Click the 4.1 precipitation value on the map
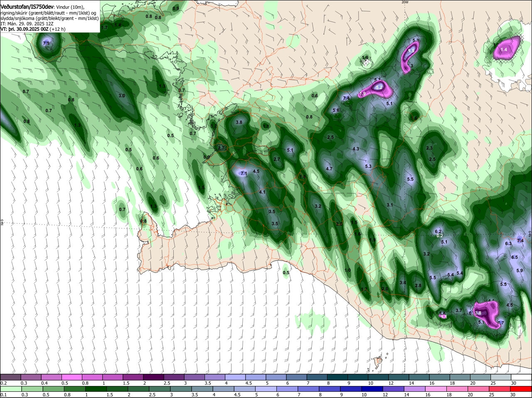Image resolution: width=532 pixels, height=398 pixels. click(262, 192)
